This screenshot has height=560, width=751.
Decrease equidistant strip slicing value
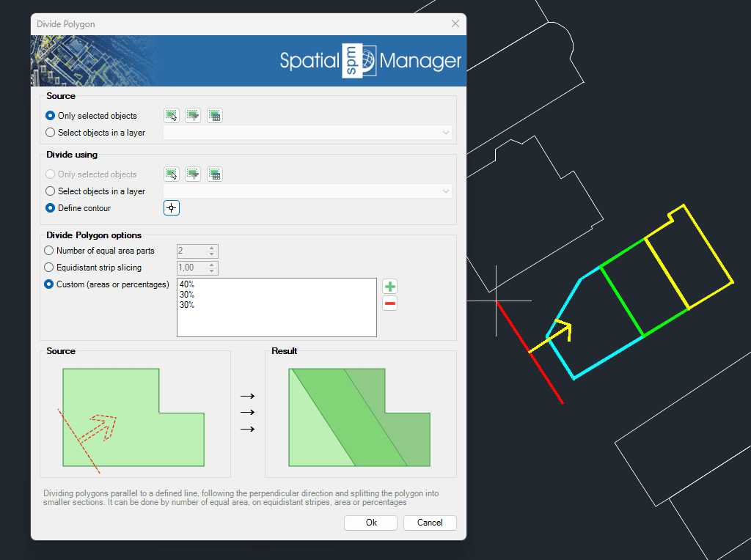[x=212, y=271]
